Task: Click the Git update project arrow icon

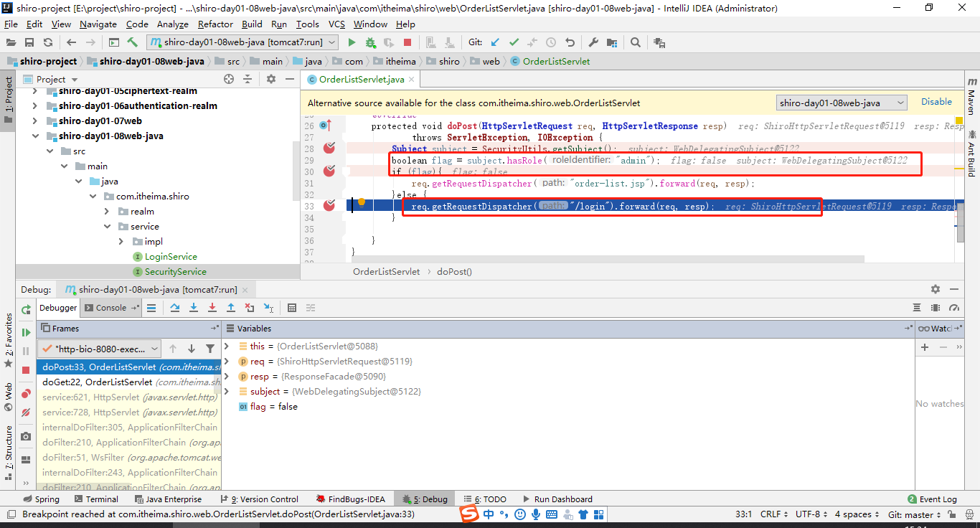Action: coord(495,42)
